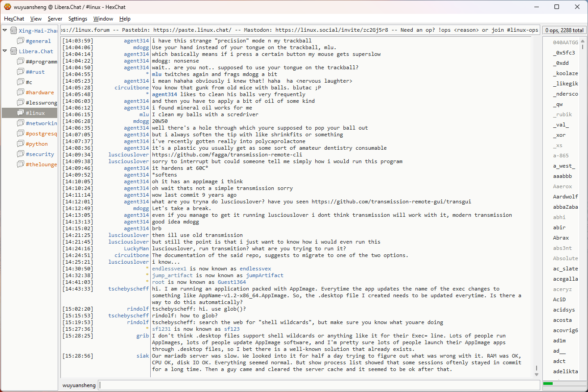Click the channel icon beside #hardware
This screenshot has height=392, width=588.
point(21,93)
